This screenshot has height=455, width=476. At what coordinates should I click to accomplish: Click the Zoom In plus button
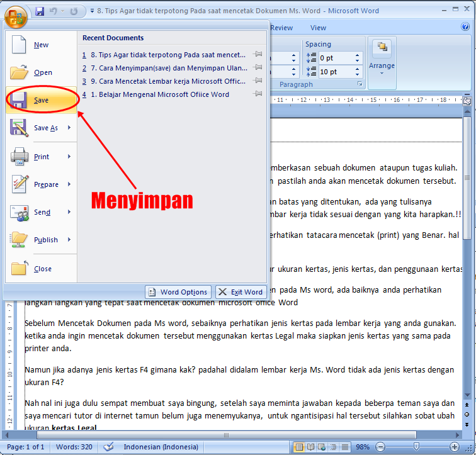(x=454, y=447)
